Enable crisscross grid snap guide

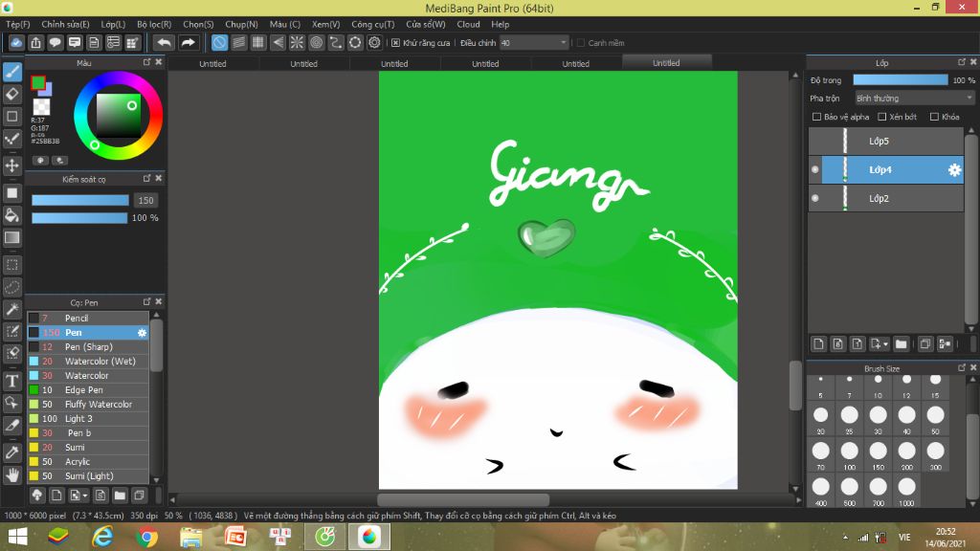(x=258, y=42)
